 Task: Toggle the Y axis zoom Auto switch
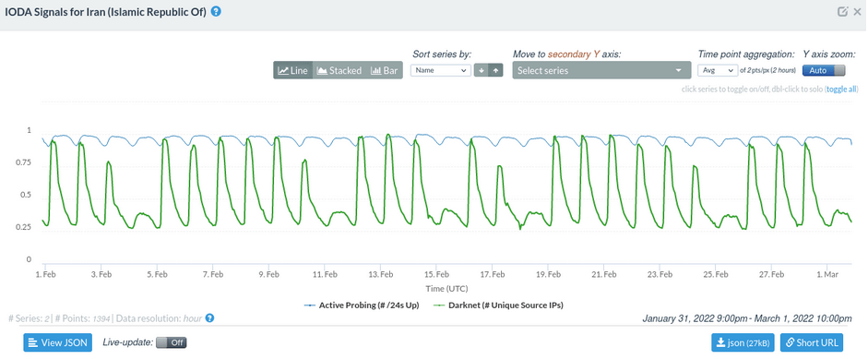pyautogui.click(x=825, y=70)
